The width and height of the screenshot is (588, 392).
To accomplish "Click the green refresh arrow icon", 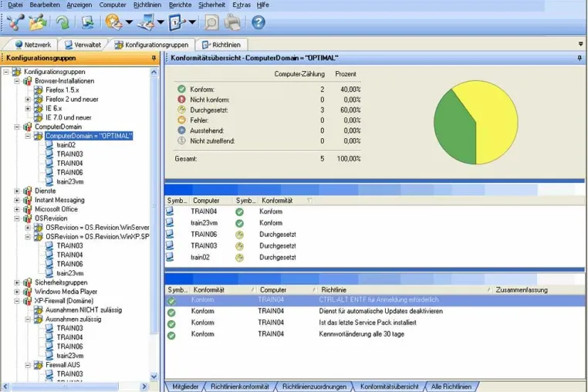I will (x=63, y=22).
